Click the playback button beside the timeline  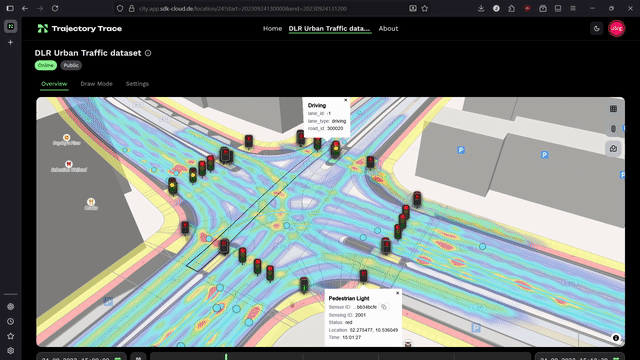(138, 357)
